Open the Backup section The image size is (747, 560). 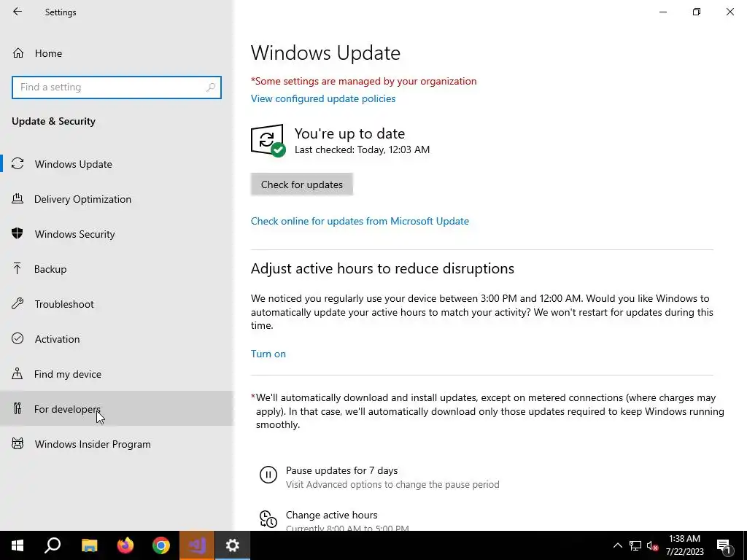(x=117, y=269)
